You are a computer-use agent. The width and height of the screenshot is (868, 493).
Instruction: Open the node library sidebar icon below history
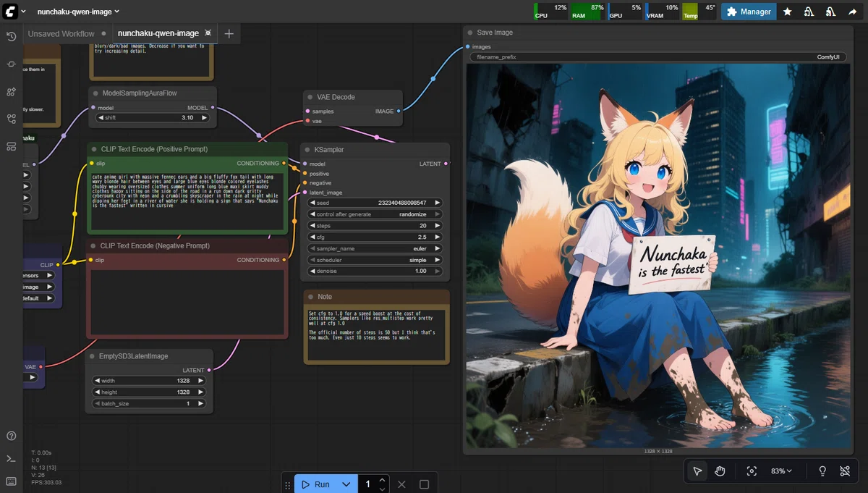[x=11, y=64]
